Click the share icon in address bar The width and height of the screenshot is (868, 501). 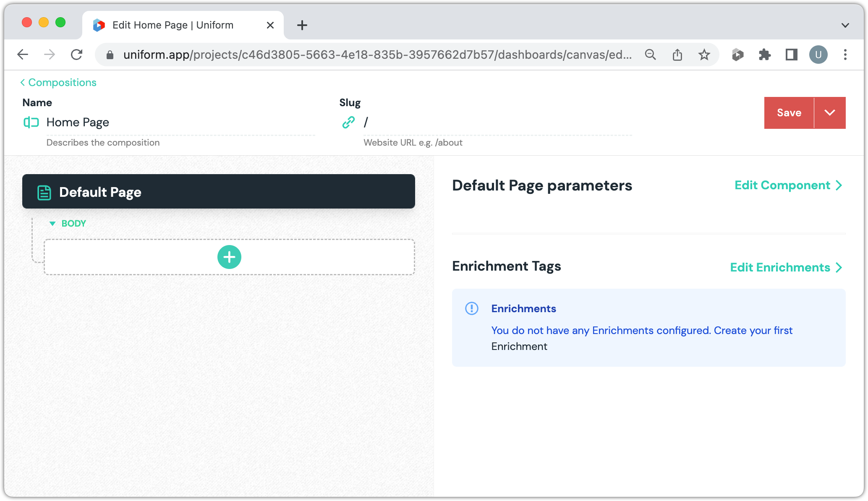[677, 55]
